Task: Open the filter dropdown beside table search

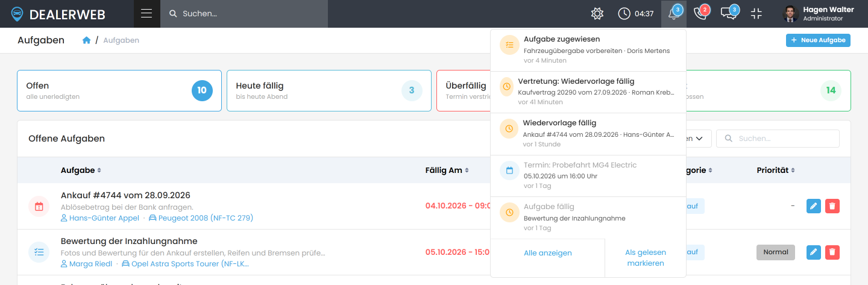Action: click(699, 139)
